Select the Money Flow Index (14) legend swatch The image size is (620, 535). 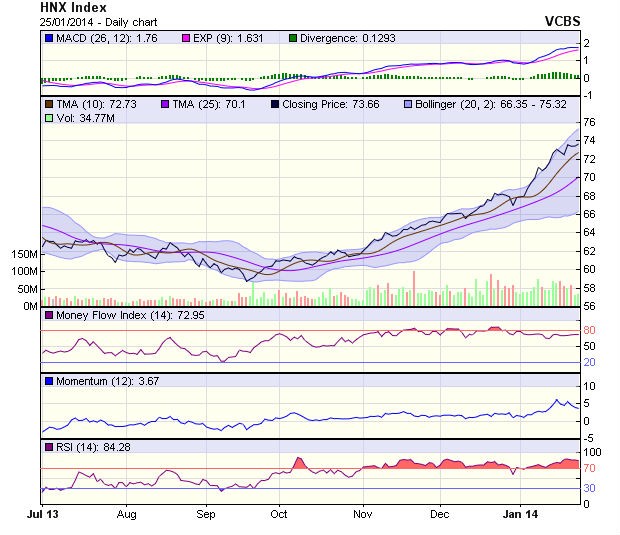[49, 316]
